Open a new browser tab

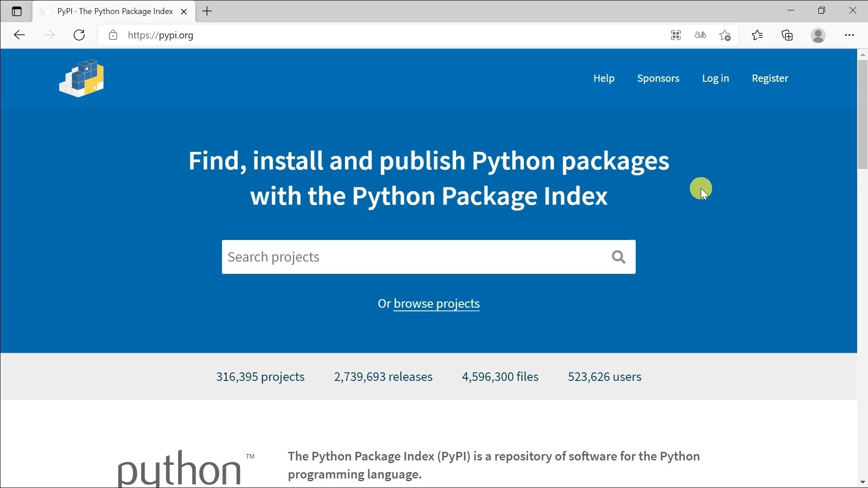[207, 11]
